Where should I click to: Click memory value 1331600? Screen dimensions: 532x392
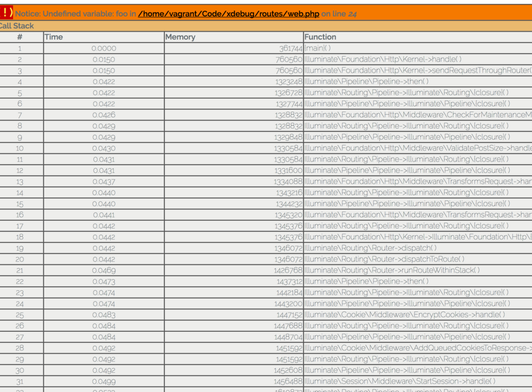point(289,171)
